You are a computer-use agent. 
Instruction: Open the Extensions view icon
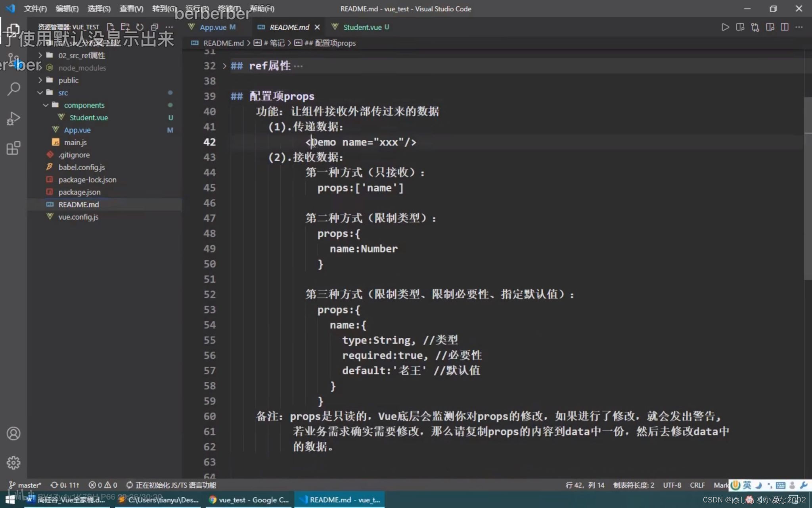pos(13,148)
